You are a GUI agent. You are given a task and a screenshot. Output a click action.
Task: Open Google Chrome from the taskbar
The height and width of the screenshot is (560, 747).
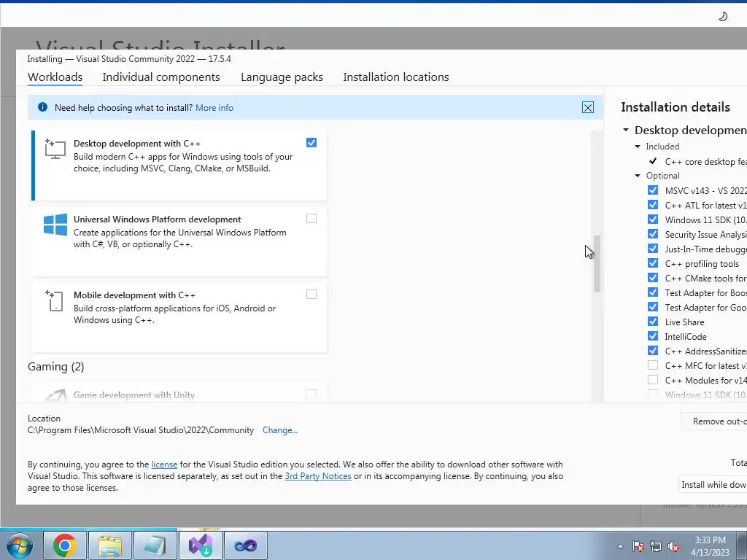point(65,545)
